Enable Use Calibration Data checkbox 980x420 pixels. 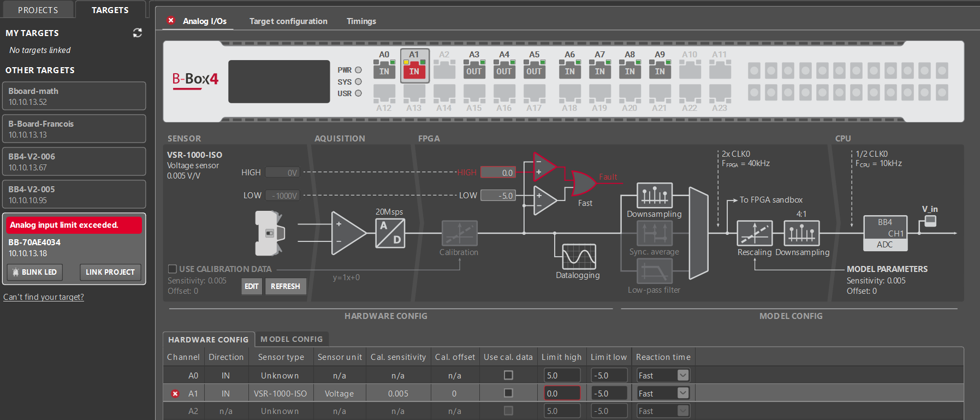pyautogui.click(x=173, y=269)
